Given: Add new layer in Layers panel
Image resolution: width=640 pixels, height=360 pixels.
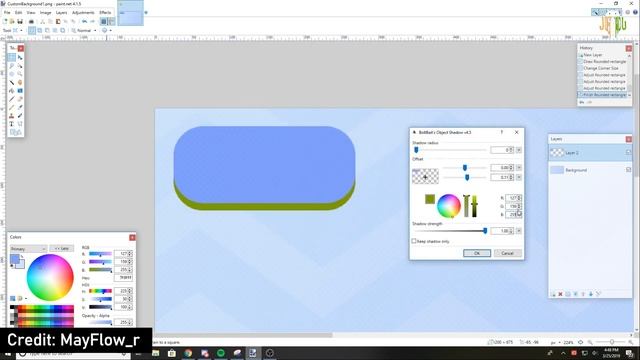Looking at the screenshot, I should click(x=553, y=294).
